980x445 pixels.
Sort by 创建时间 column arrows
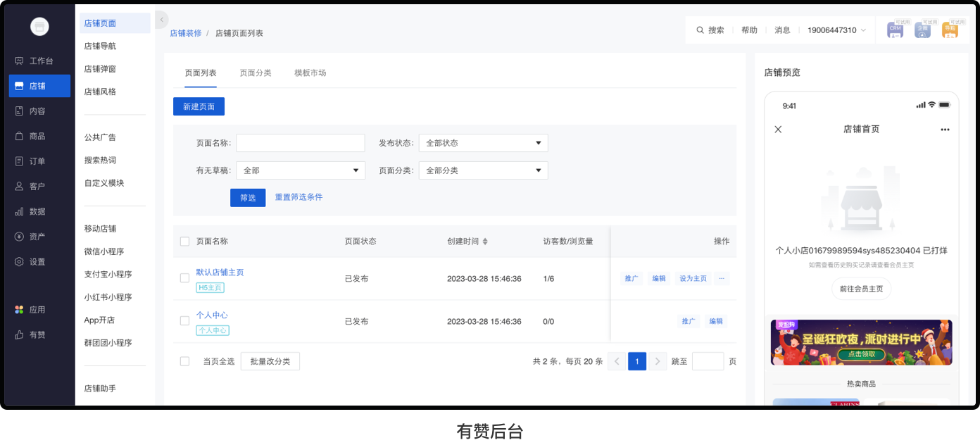tap(485, 242)
